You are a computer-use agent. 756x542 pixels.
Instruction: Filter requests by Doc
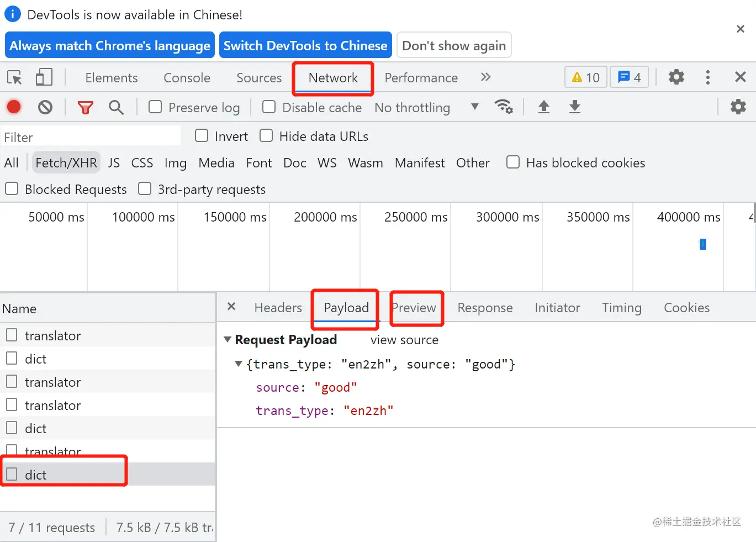pyautogui.click(x=295, y=163)
